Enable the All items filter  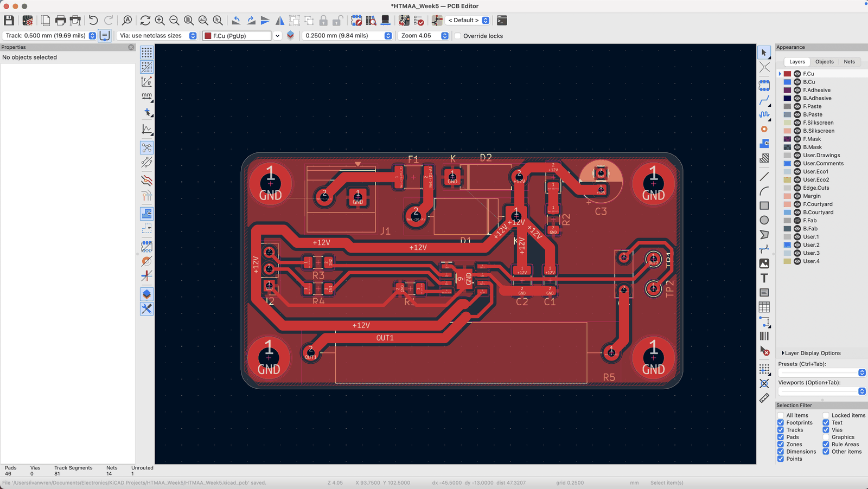pos(781,415)
